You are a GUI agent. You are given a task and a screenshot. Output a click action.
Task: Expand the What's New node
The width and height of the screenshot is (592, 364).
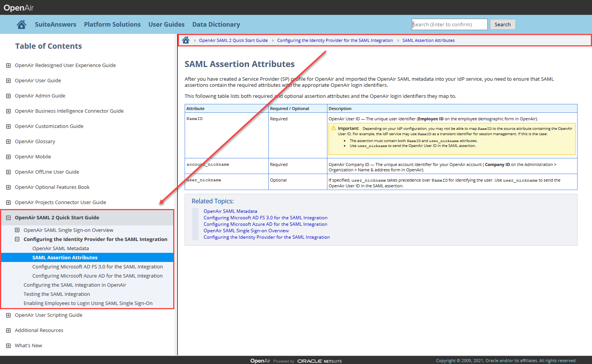pos(8,346)
